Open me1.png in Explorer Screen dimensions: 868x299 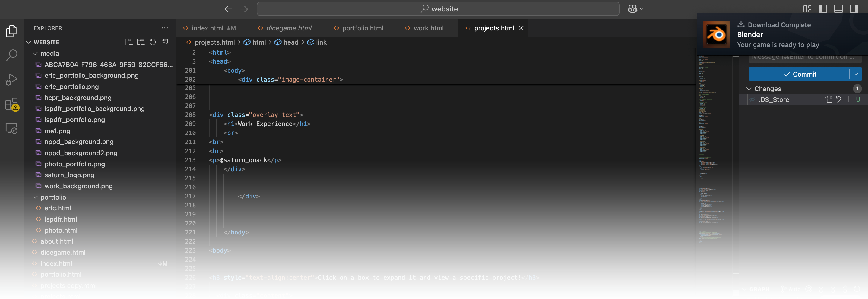[57, 131]
